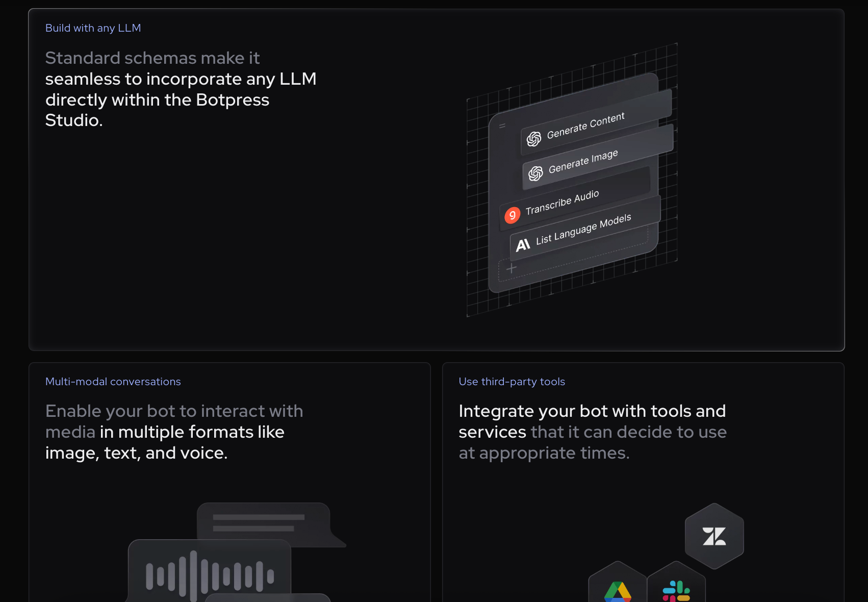Click the Anthropic logo beside List Language Models
Viewport: 868px width, 602px height.
pos(523,245)
